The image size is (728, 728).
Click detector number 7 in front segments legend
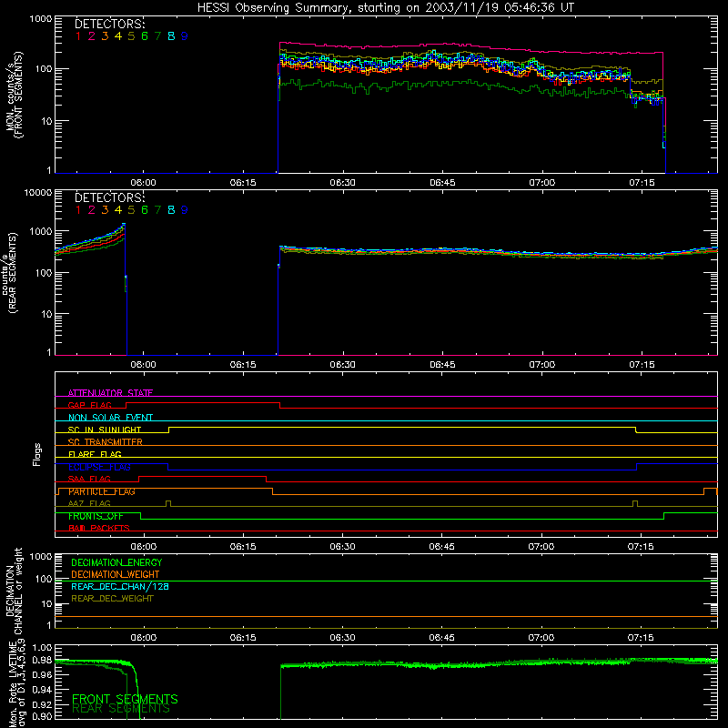click(157, 36)
